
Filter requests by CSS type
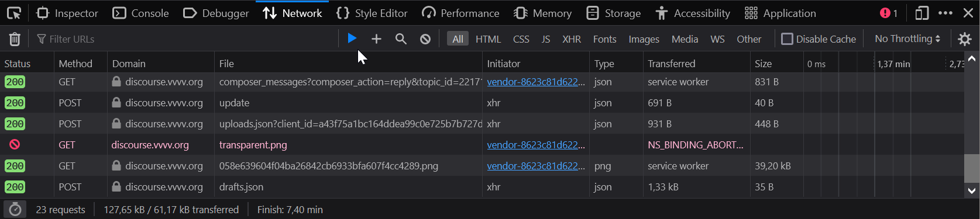pos(521,39)
